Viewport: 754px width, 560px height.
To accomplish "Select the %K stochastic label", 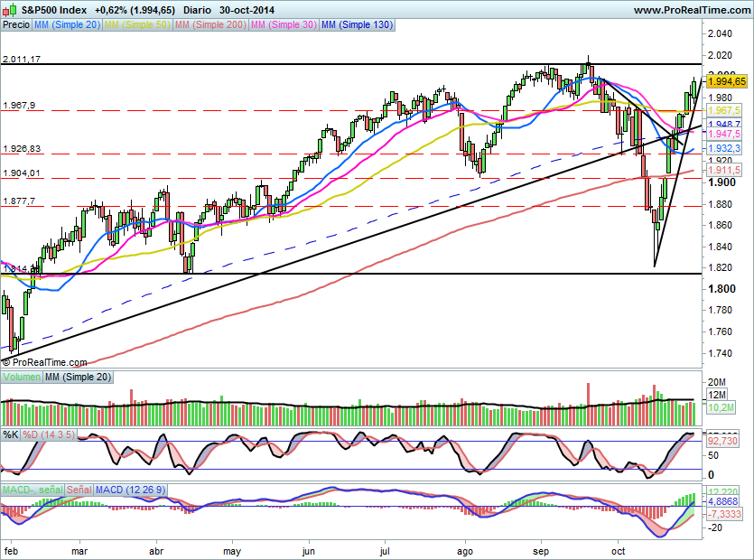I will click(x=12, y=434).
